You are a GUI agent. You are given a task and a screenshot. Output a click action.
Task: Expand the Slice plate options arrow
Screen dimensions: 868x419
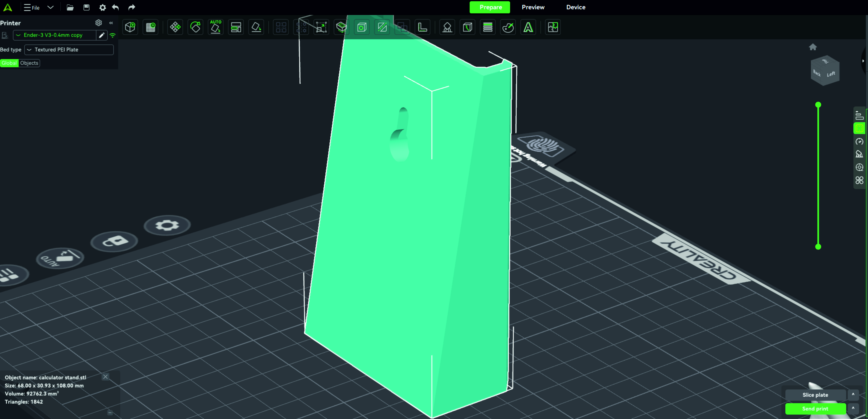(x=853, y=394)
